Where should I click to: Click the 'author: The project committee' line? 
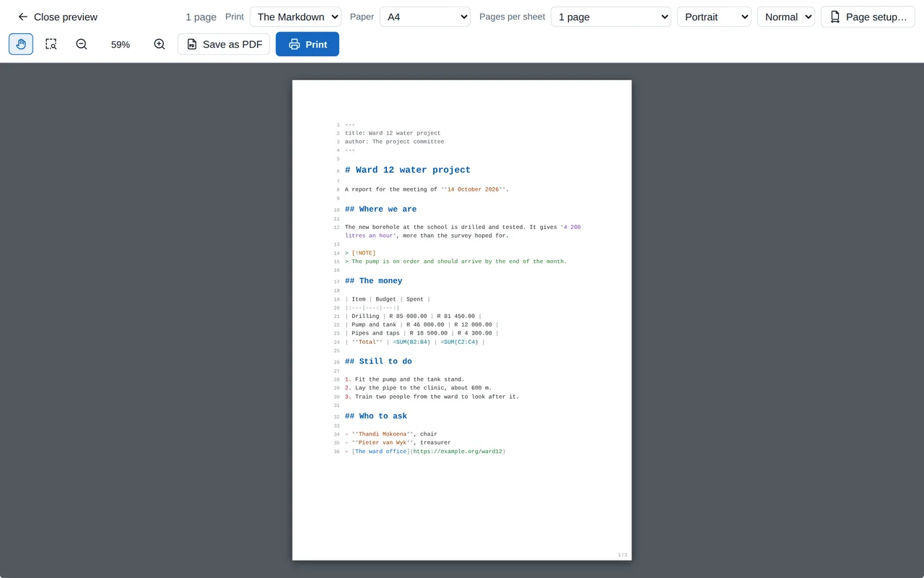tap(394, 142)
